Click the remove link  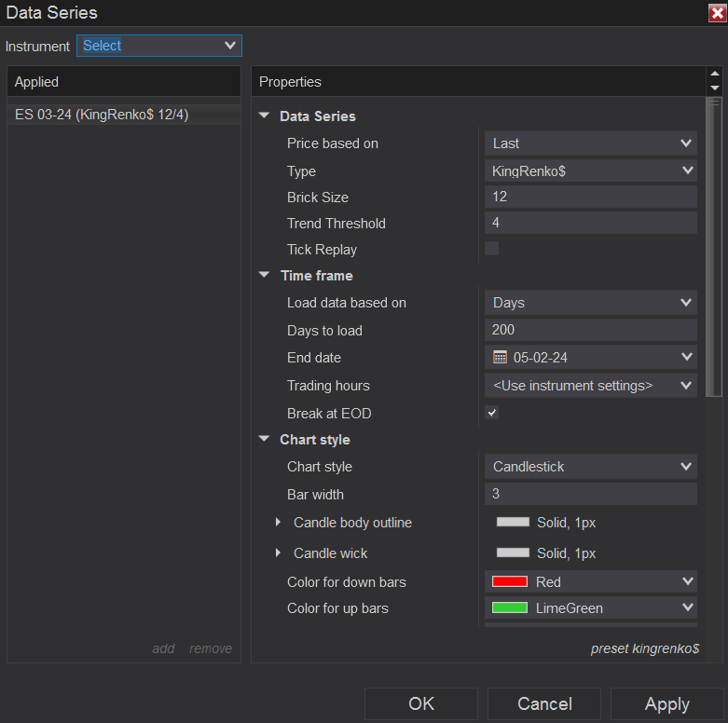(211, 648)
